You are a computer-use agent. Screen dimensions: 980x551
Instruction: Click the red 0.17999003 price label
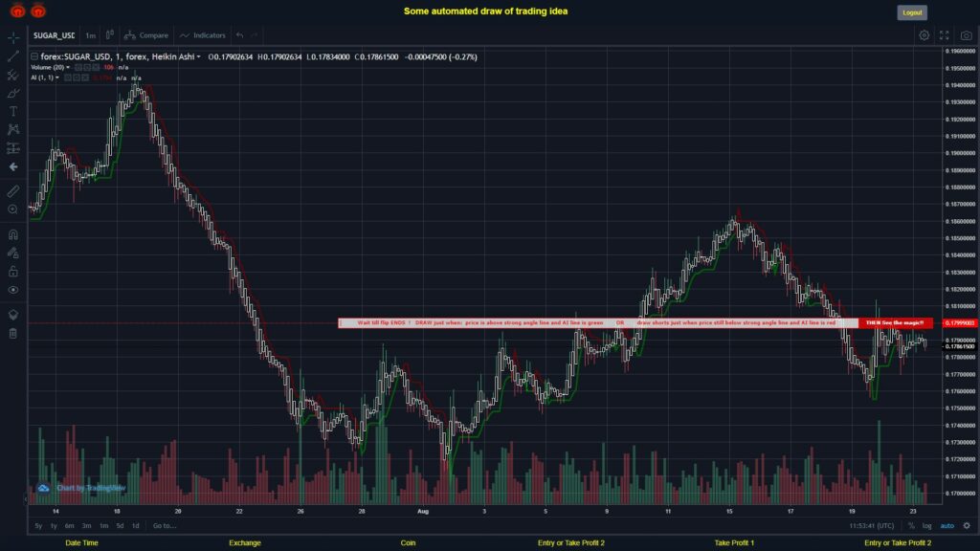pyautogui.click(x=961, y=323)
